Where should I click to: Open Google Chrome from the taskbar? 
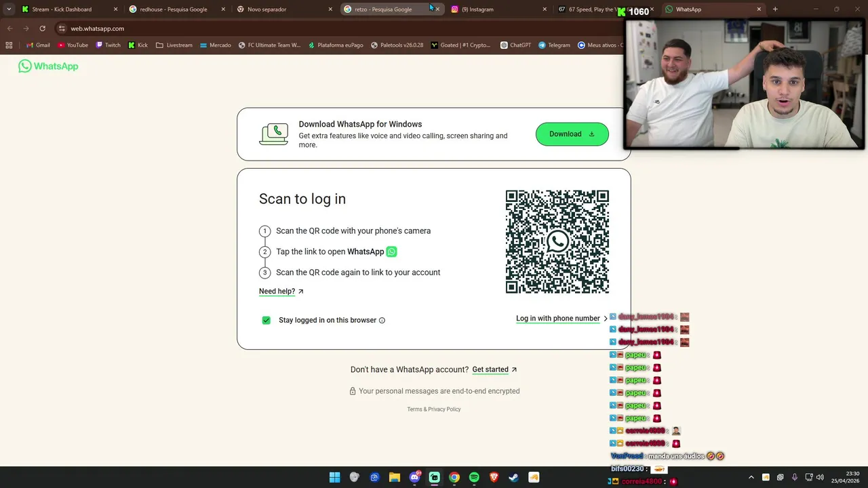click(454, 478)
